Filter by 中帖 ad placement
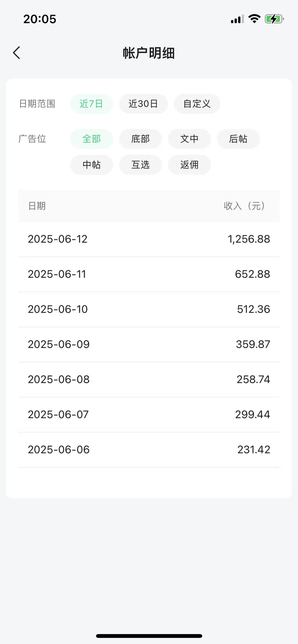This screenshot has width=298, height=644. pyautogui.click(x=91, y=165)
